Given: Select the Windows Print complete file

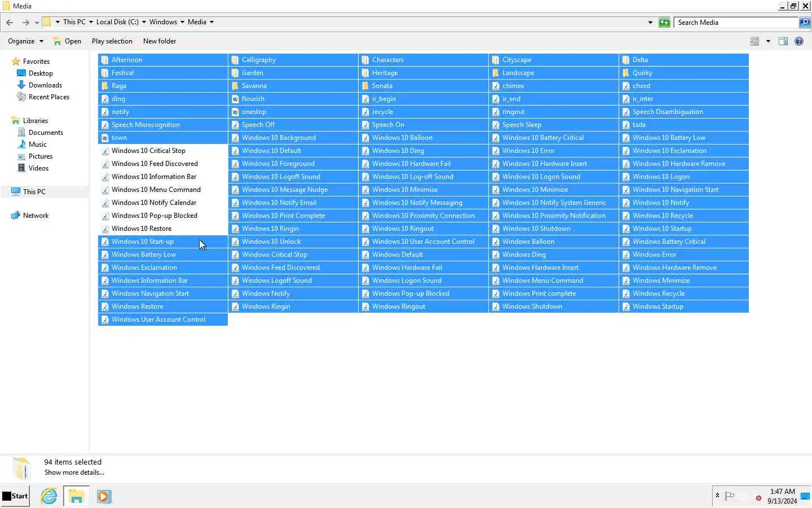Looking at the screenshot, I should [554, 294].
